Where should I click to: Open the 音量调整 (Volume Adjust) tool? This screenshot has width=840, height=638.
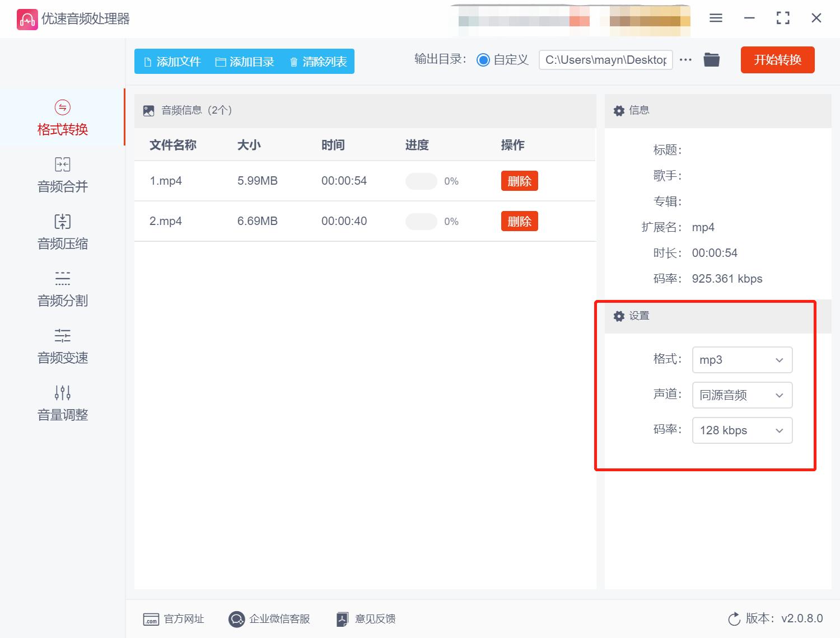click(x=62, y=402)
